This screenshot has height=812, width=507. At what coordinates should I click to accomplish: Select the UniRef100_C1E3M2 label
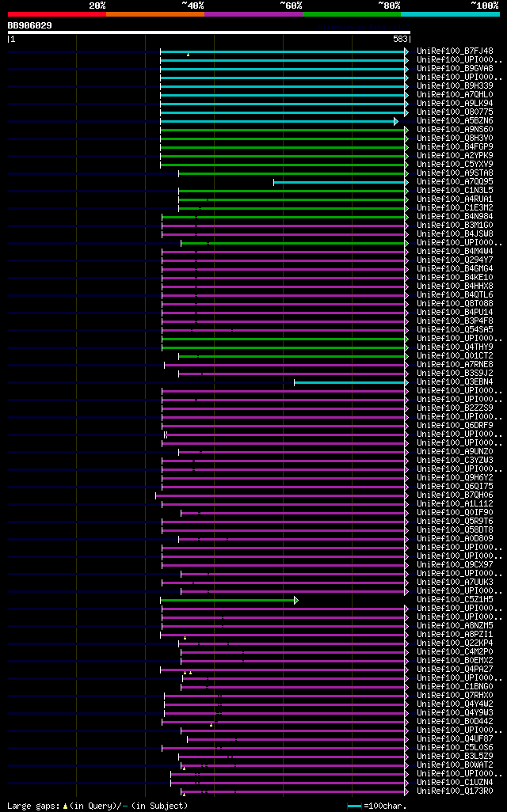pos(456,207)
